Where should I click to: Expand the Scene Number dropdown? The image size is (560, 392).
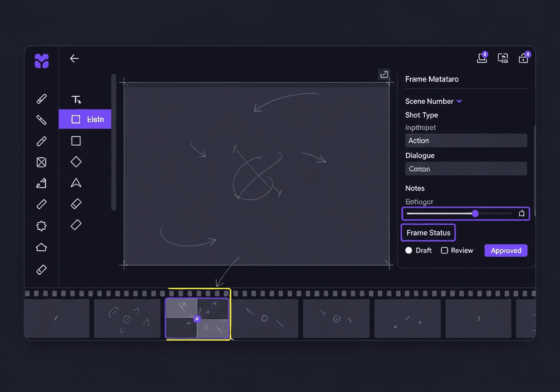coord(458,101)
